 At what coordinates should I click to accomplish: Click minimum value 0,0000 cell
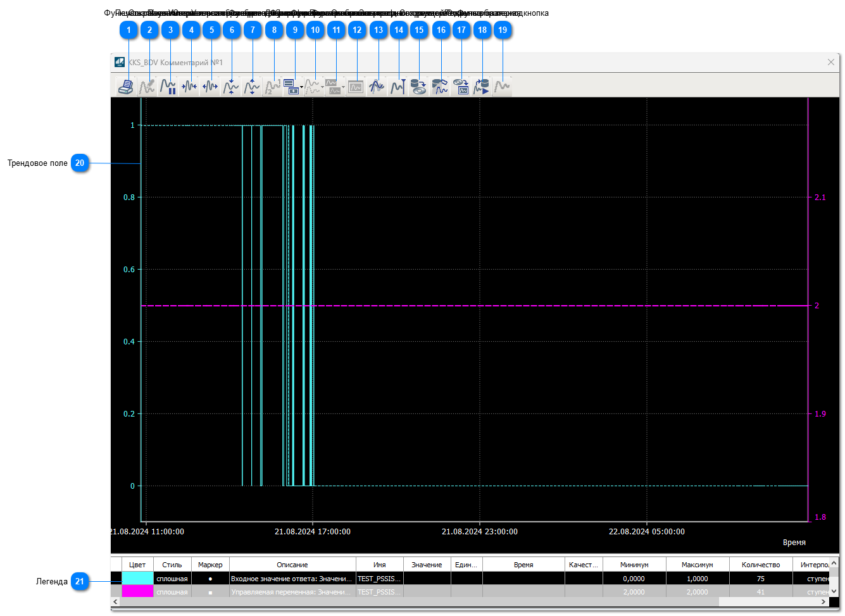pyautogui.click(x=634, y=579)
